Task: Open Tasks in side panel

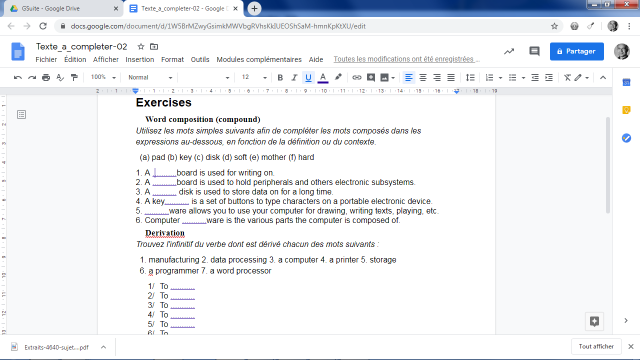Action: tap(626, 138)
